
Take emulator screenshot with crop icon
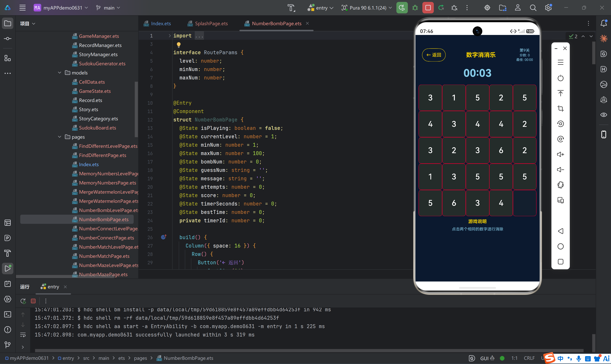(560, 108)
